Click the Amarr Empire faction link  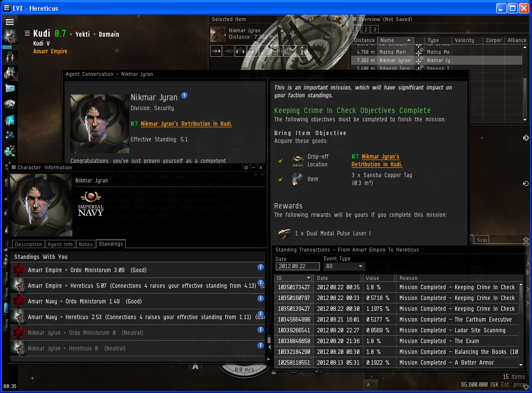50,51
